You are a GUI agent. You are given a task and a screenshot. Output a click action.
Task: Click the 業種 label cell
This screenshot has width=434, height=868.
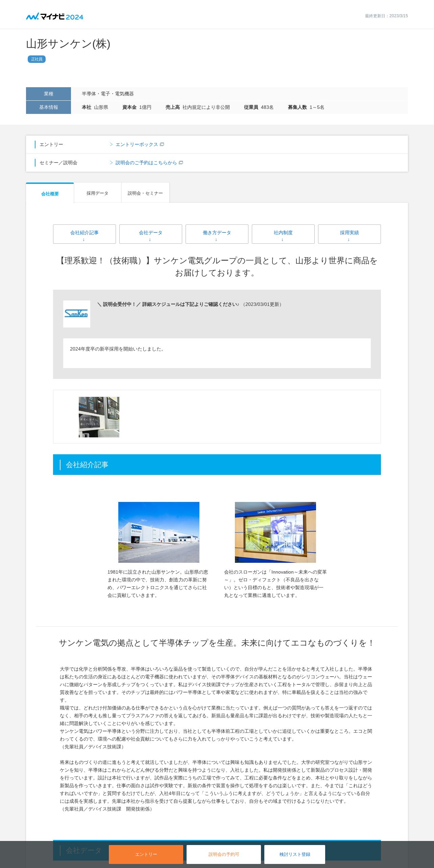(48, 94)
